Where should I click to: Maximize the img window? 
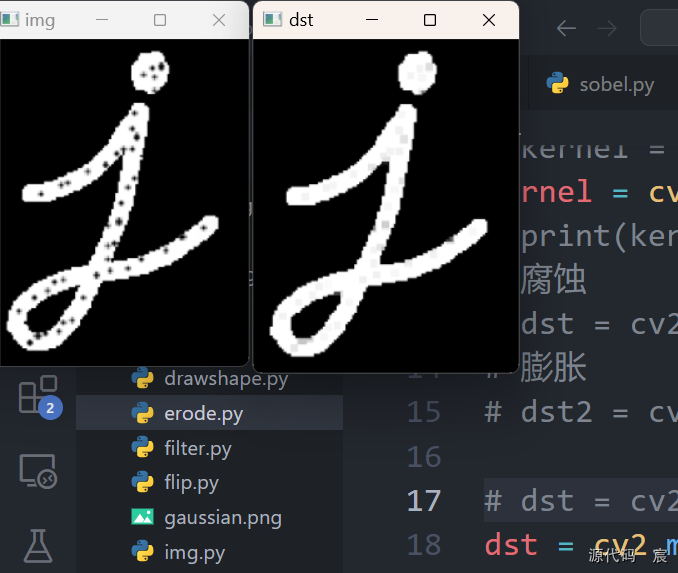click(x=160, y=20)
